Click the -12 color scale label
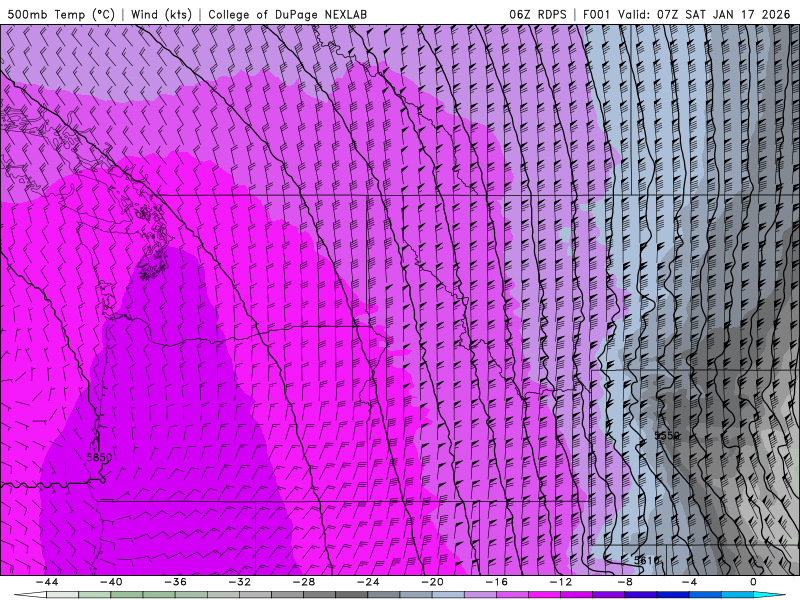 pos(561,582)
